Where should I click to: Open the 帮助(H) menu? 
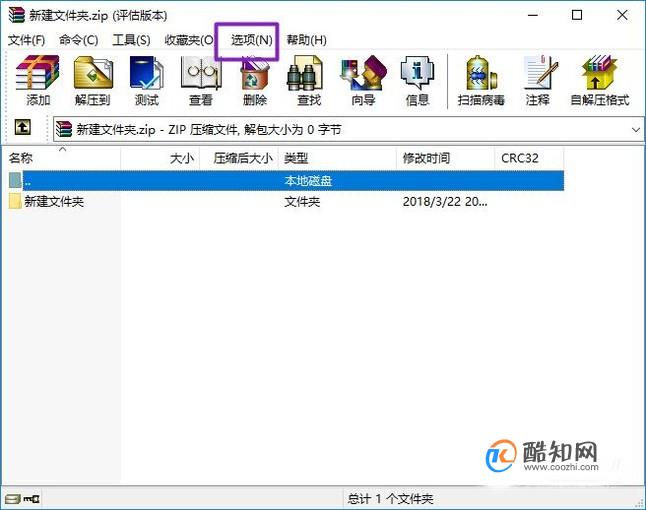coord(307,40)
